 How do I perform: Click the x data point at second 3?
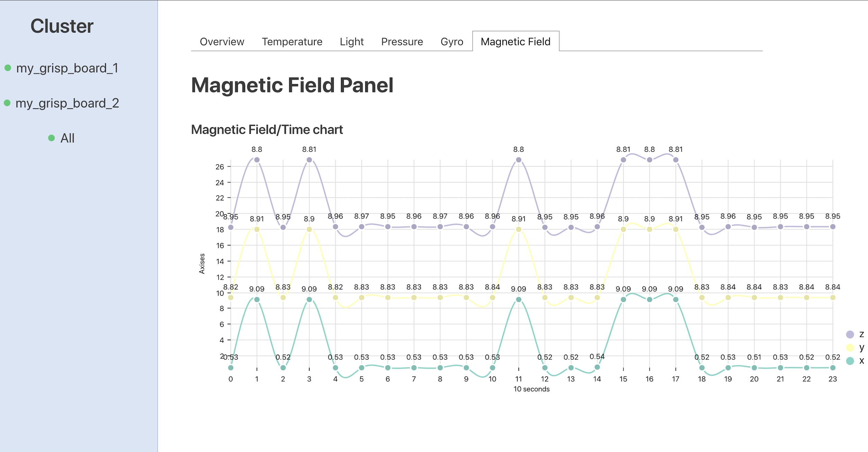309,300
